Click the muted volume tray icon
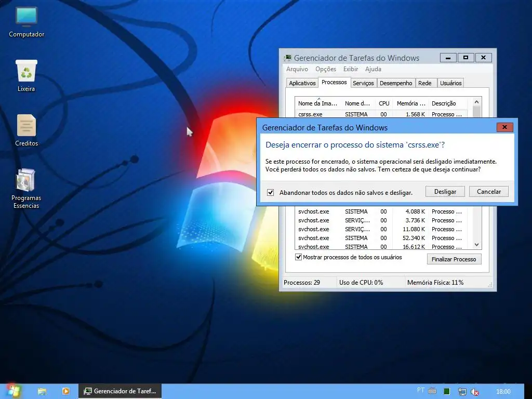Image resolution: width=532 pixels, height=399 pixels. click(475, 392)
